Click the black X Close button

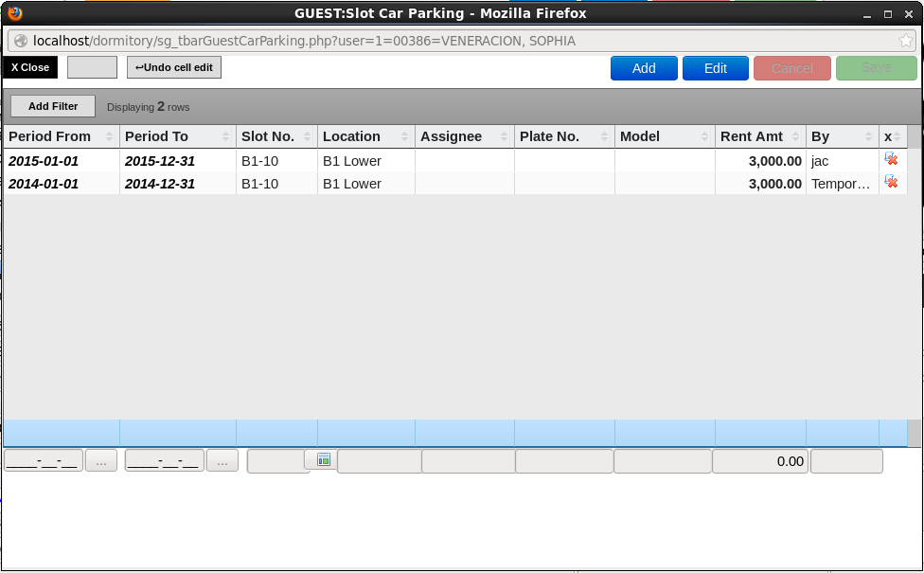pyautogui.click(x=30, y=67)
